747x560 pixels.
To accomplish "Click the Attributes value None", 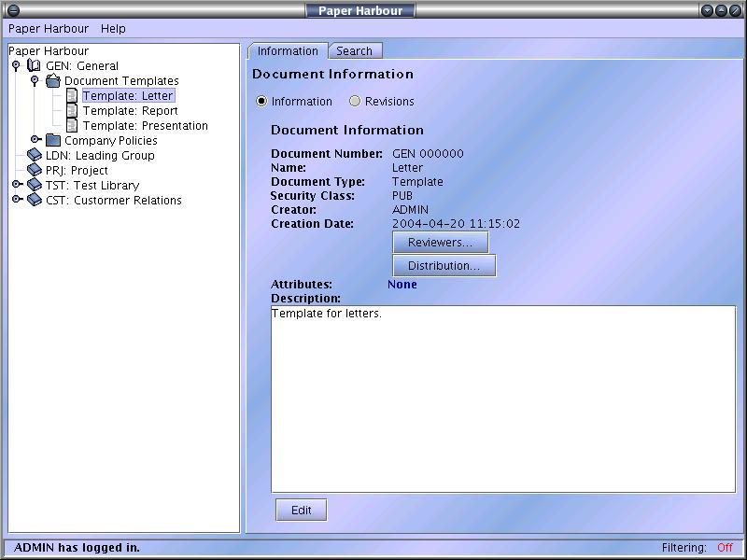I will (402, 285).
